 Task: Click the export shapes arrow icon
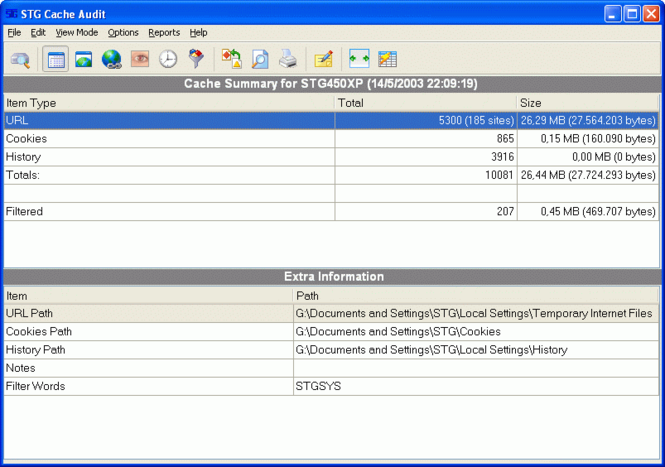pos(232,59)
